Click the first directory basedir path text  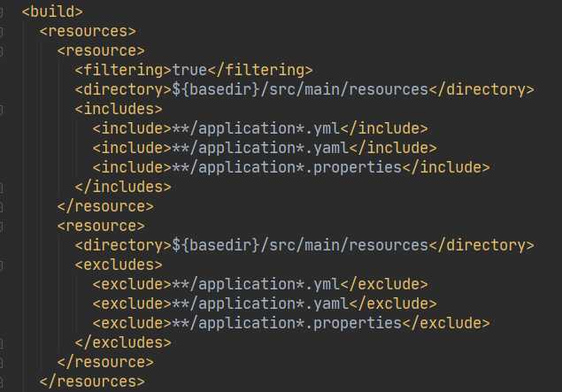point(300,89)
